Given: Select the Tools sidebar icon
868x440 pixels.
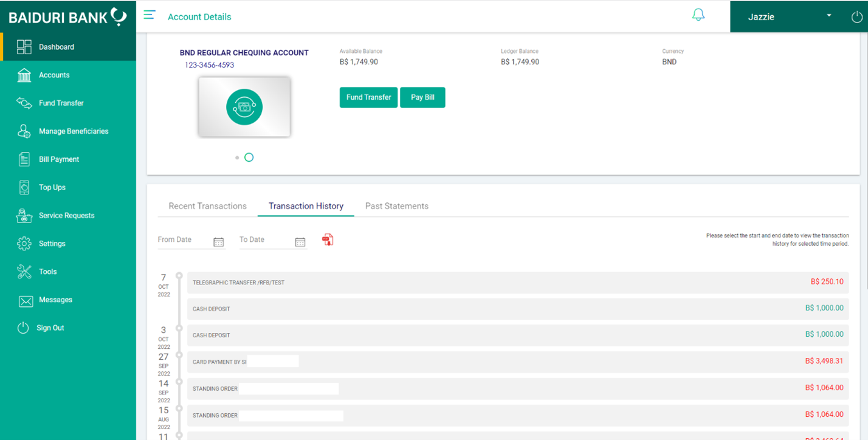Looking at the screenshot, I should (x=23, y=271).
